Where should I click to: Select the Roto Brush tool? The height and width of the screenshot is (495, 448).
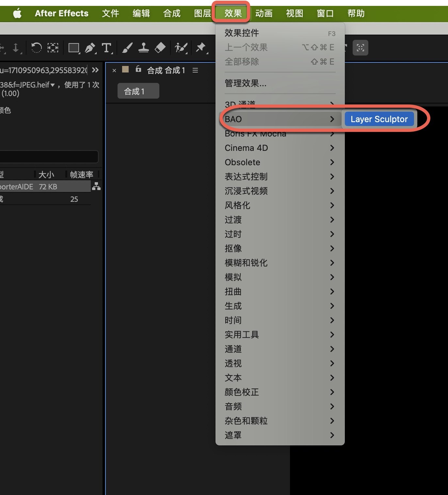[181, 48]
